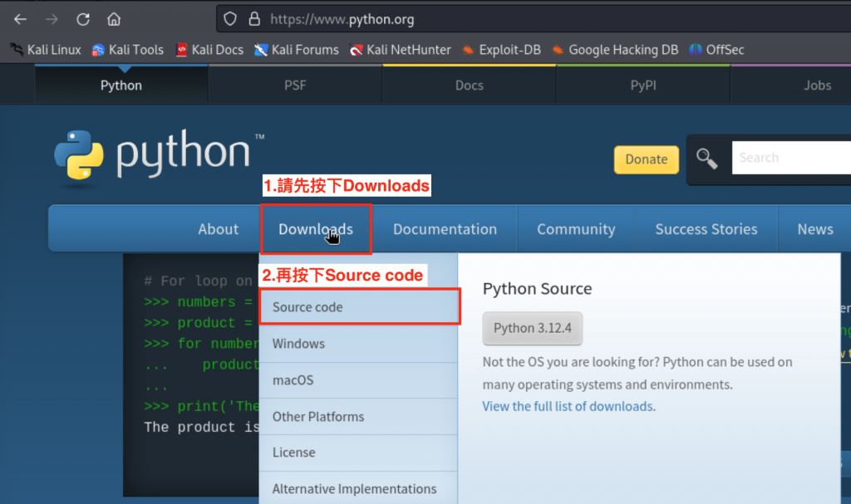
Task: Open the OffSec bookmark
Action: click(x=716, y=50)
